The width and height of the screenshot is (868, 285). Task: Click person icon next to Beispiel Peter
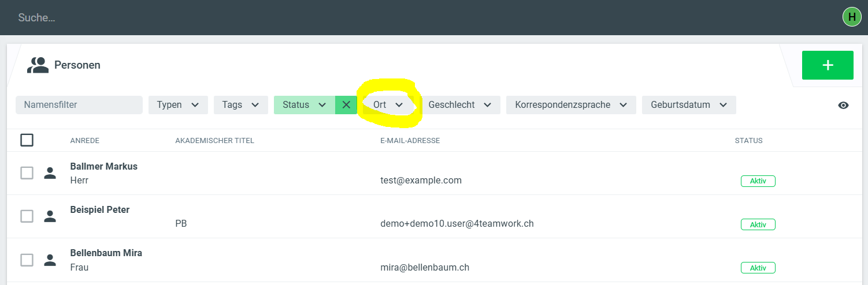click(50, 216)
